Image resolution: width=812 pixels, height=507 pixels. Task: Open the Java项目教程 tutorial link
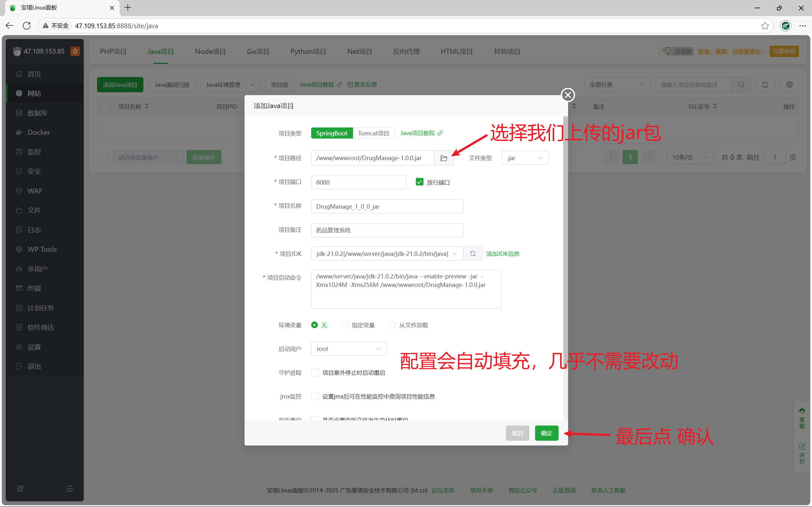click(x=417, y=133)
